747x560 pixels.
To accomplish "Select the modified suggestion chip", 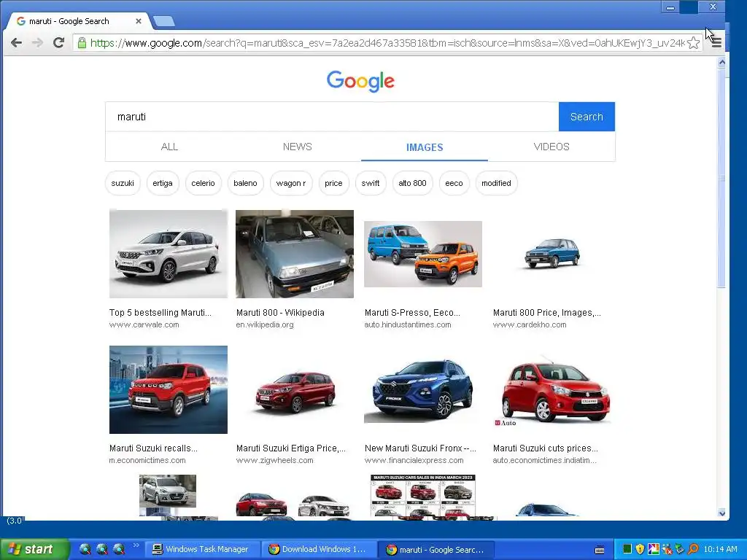I will pyautogui.click(x=496, y=183).
